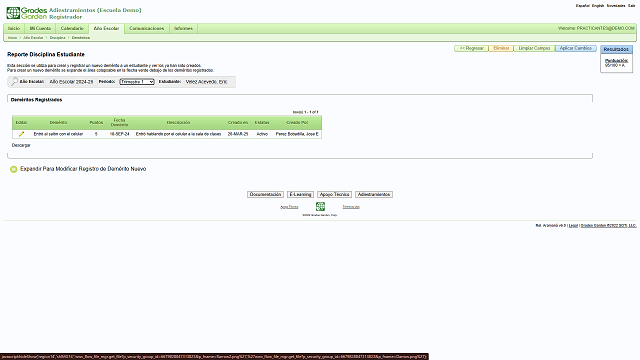Switch language to Español
The image size is (640, 360).
[x=582, y=6]
